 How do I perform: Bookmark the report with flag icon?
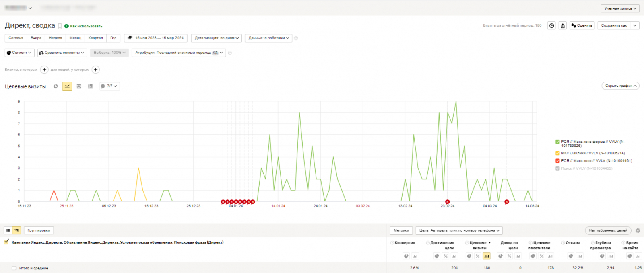coord(60,26)
